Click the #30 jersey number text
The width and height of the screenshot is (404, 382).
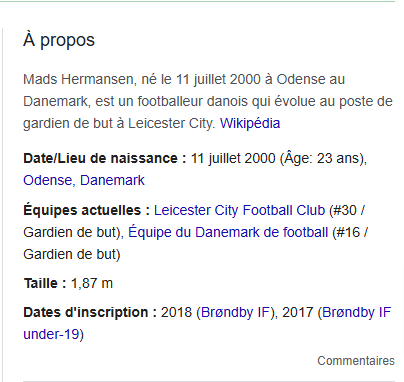[x=345, y=210]
